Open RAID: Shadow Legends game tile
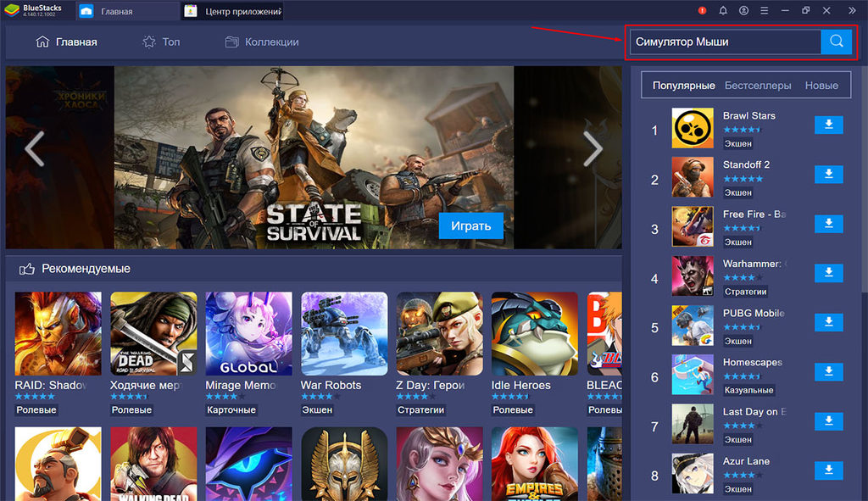 tap(58, 334)
